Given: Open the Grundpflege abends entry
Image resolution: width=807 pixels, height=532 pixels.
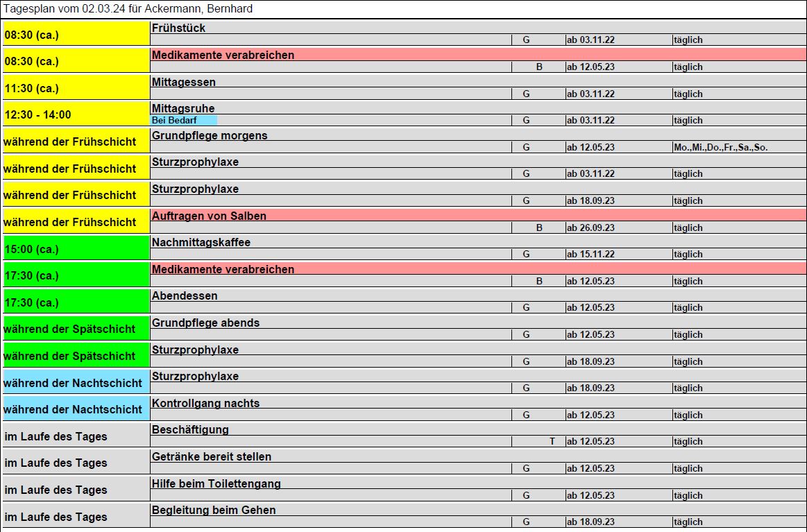Looking at the screenshot, I should (x=205, y=323).
